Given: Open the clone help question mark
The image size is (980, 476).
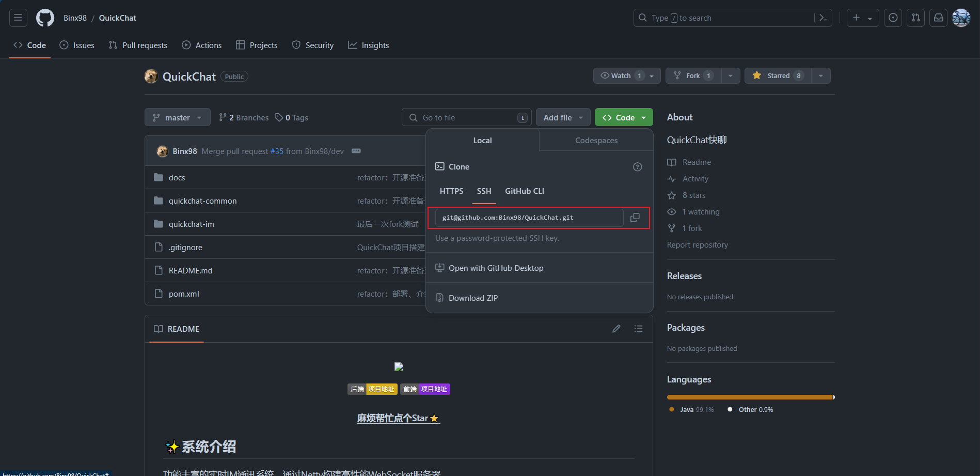Looking at the screenshot, I should (638, 166).
